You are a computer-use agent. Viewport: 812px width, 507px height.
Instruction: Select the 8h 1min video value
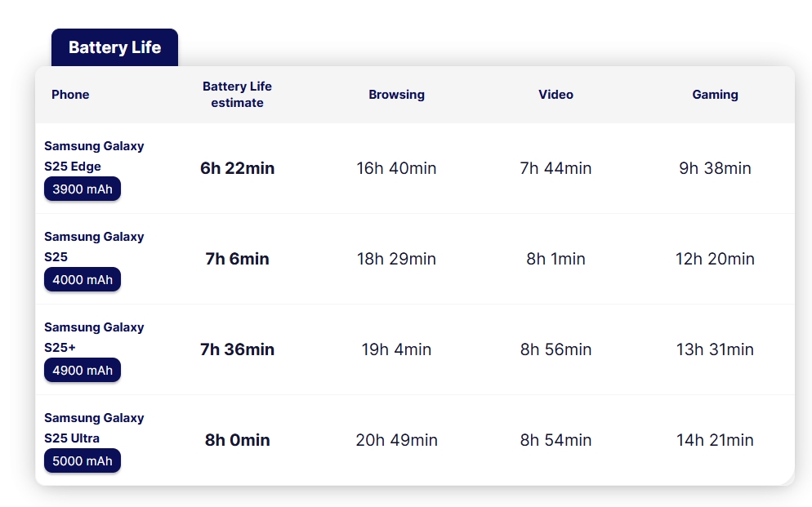[555, 259]
